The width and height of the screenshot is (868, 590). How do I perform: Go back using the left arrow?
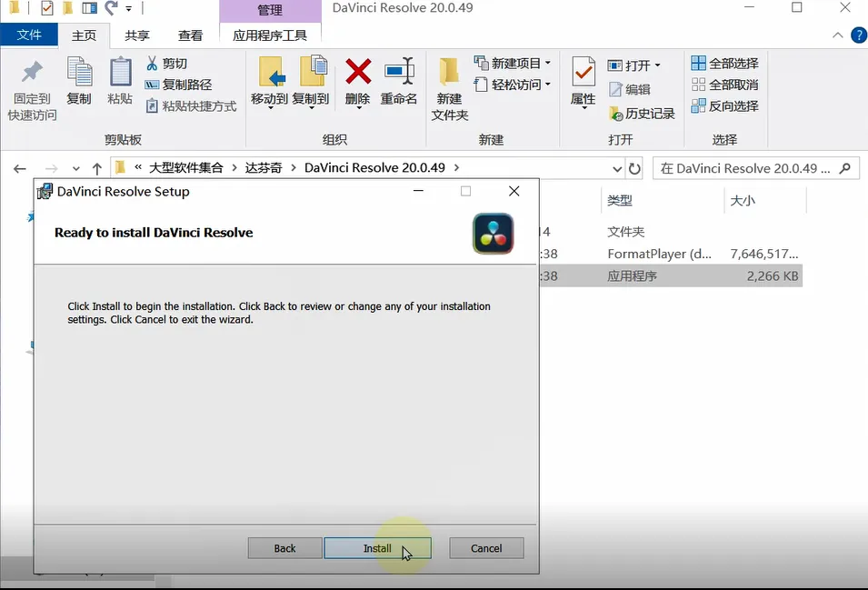point(20,168)
